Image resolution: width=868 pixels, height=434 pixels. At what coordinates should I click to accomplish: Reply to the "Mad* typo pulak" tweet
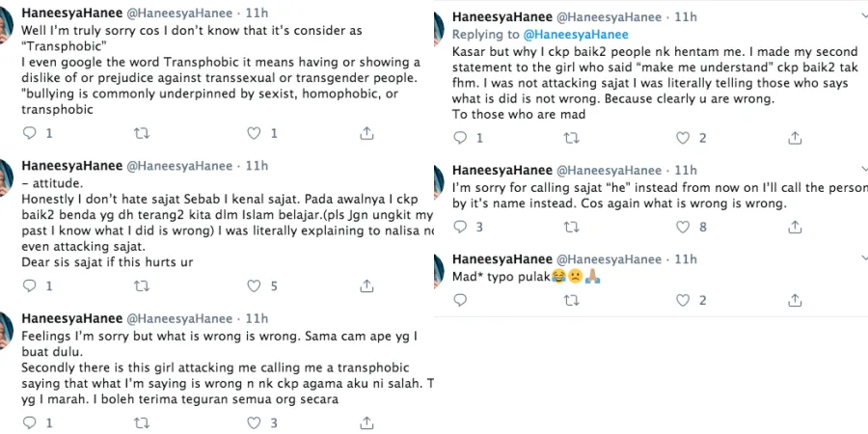click(x=460, y=301)
